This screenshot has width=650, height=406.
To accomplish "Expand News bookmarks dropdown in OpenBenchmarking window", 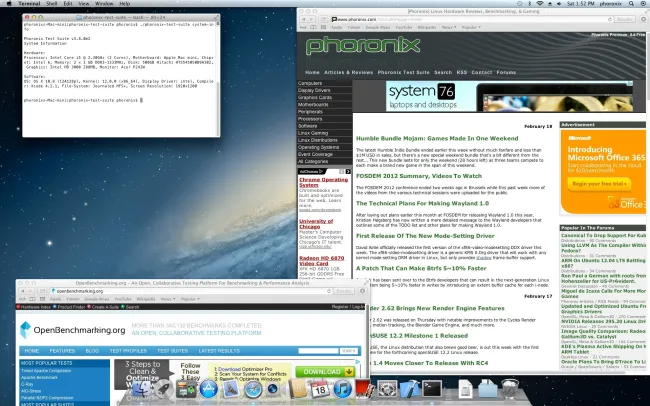I will click(167, 299).
